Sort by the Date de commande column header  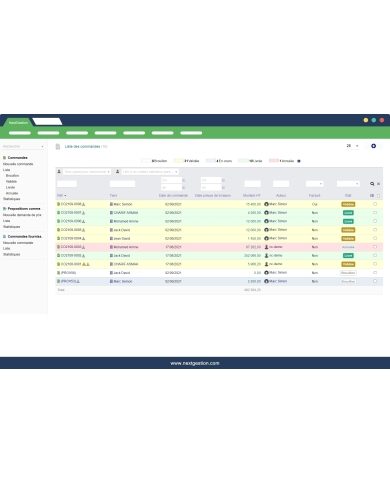coord(173,196)
